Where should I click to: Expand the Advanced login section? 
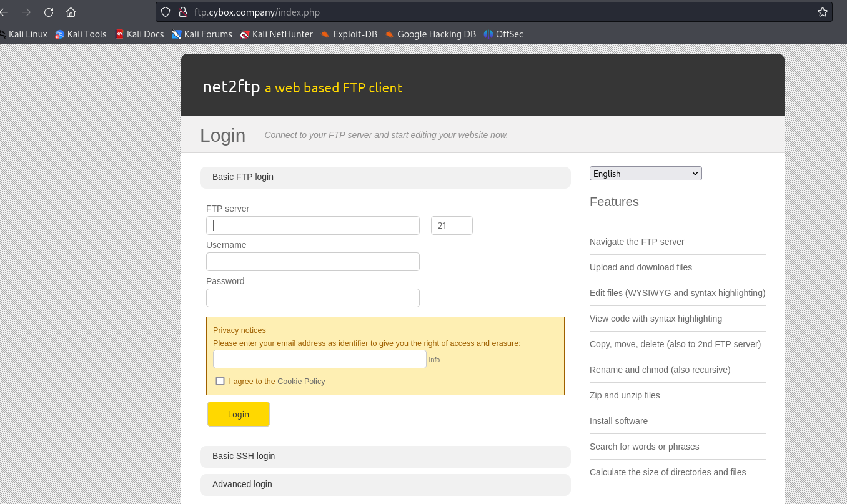point(385,485)
